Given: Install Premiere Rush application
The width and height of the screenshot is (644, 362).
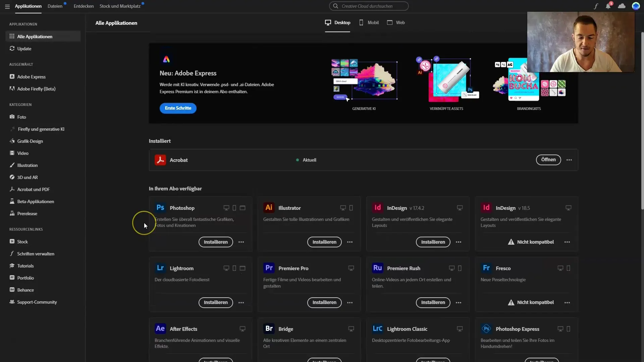Looking at the screenshot, I should [x=433, y=302].
